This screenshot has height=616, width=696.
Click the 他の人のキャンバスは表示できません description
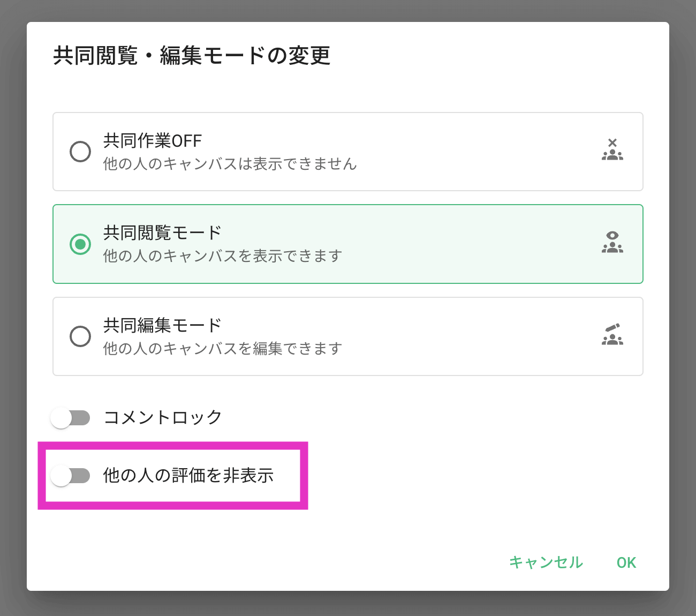click(x=230, y=164)
